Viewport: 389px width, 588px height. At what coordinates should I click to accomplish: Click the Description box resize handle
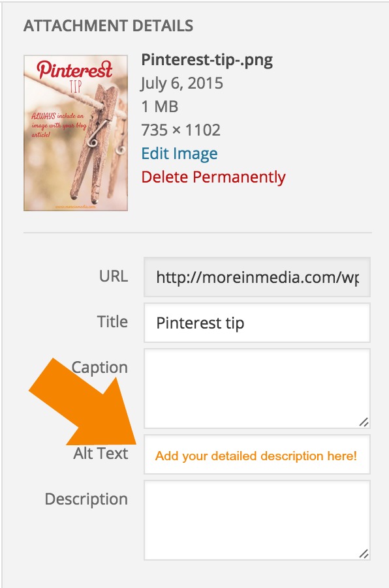tap(364, 553)
